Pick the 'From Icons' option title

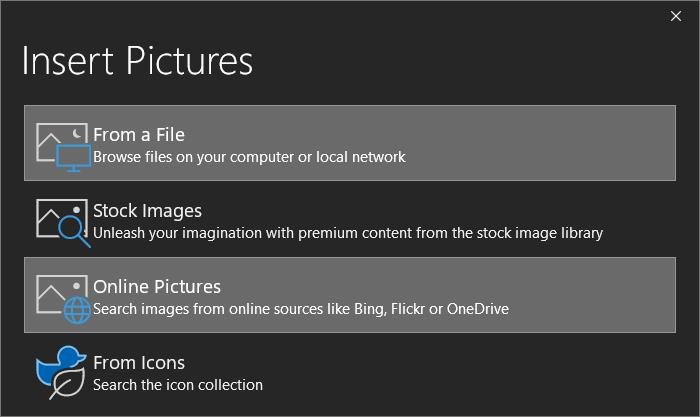point(139,363)
